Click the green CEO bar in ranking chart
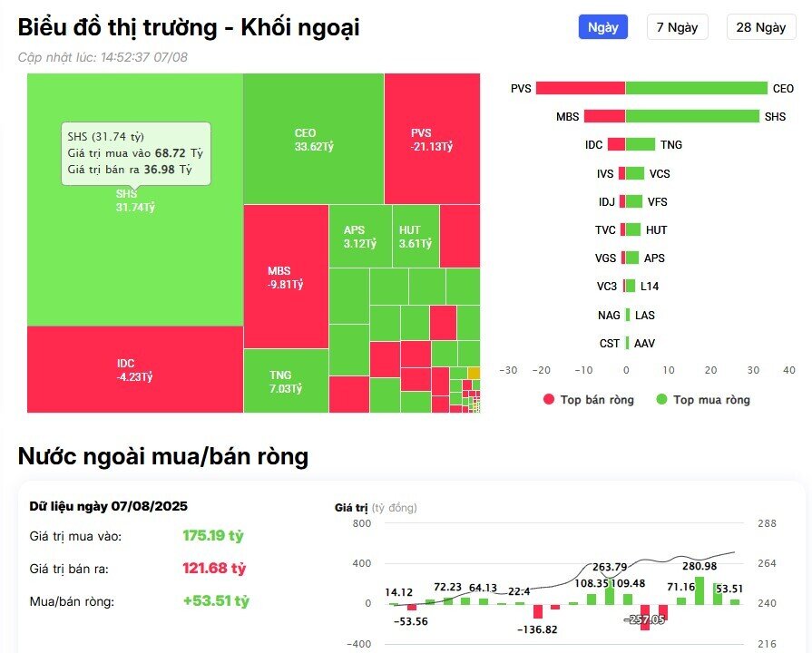Screen dimensions: 812x653 [x=696, y=88]
